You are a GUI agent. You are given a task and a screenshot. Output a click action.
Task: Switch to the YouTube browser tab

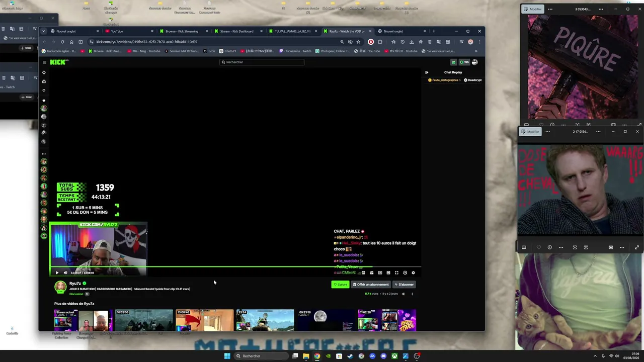(x=129, y=31)
